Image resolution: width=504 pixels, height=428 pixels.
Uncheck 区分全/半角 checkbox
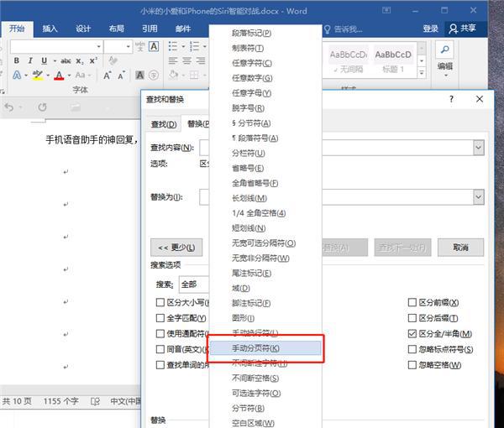tap(412, 334)
